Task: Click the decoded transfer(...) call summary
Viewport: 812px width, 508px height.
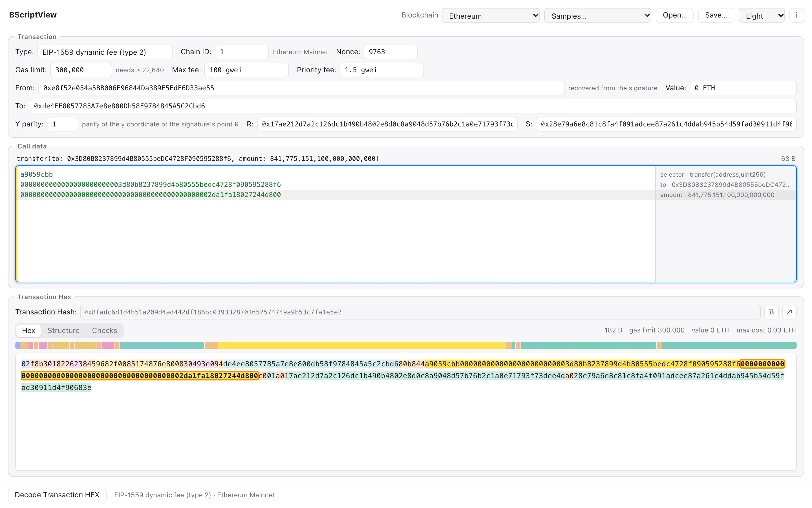Action: 198,159
